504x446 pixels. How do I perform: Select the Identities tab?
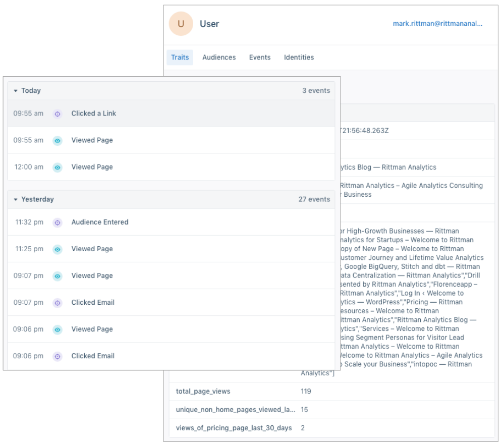(299, 58)
